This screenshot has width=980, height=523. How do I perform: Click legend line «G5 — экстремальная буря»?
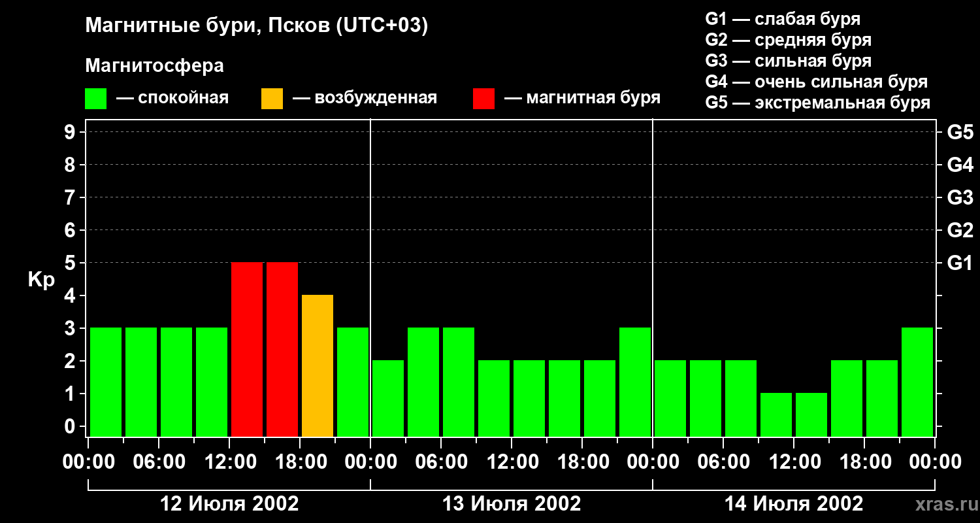coord(818,103)
